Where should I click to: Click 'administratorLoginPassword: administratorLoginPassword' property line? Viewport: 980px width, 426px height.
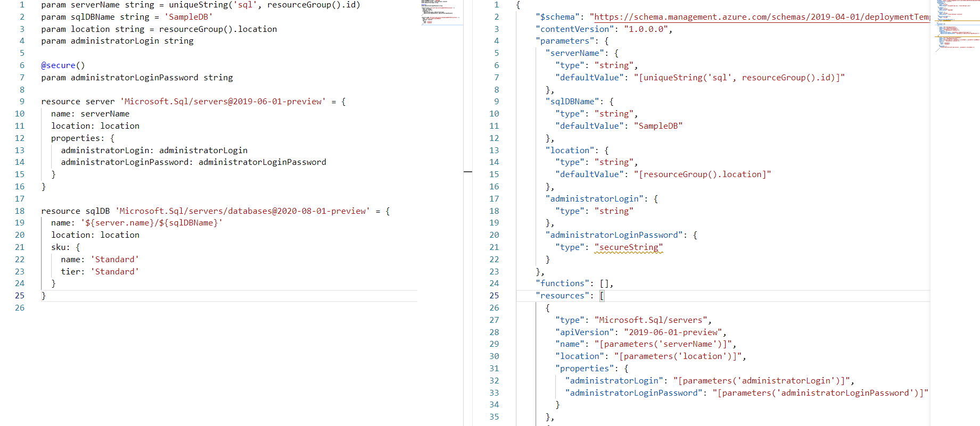[193, 162]
